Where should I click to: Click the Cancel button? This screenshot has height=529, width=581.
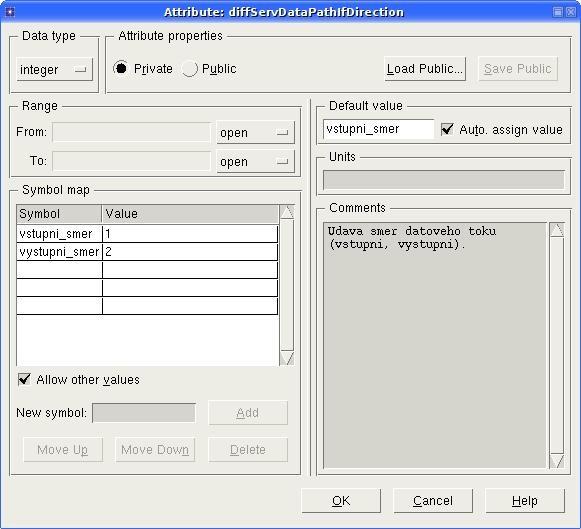433,501
